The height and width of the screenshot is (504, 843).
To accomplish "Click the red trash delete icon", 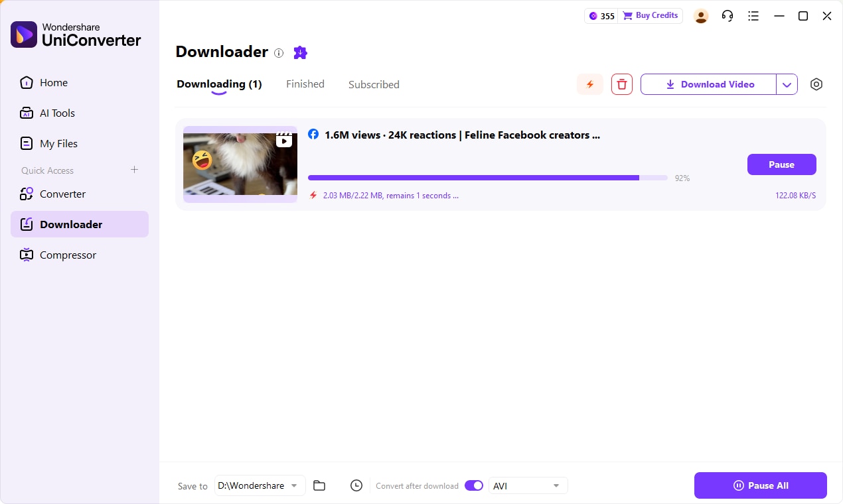I will (621, 84).
